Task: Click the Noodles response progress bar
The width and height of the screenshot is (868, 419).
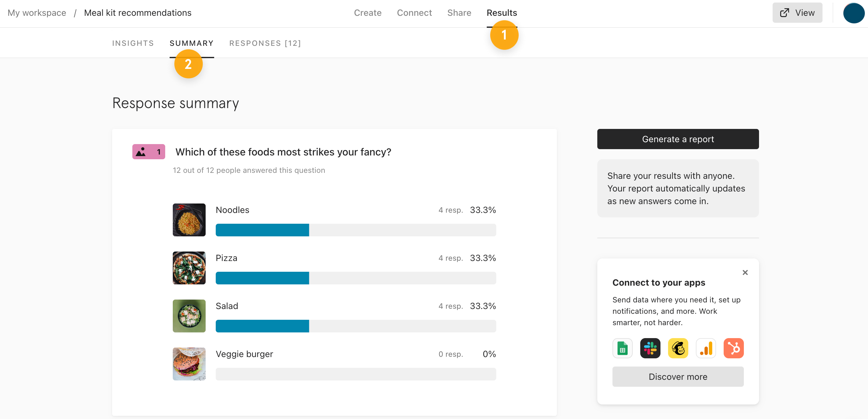Action: (356, 230)
